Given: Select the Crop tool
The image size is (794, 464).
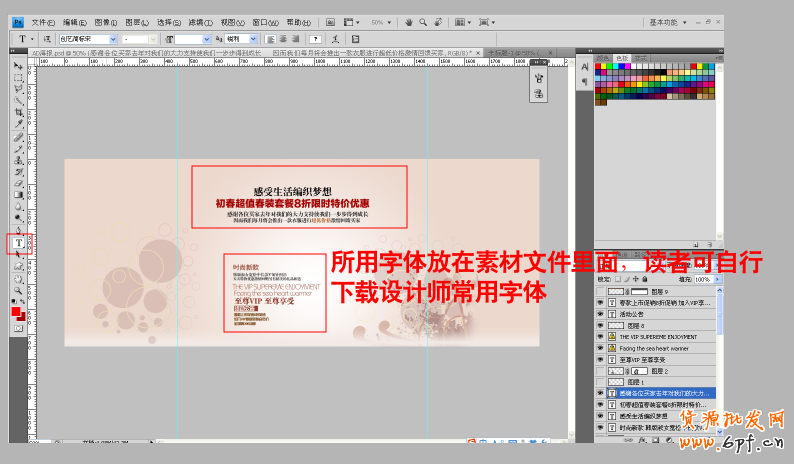Looking at the screenshot, I should tap(18, 113).
